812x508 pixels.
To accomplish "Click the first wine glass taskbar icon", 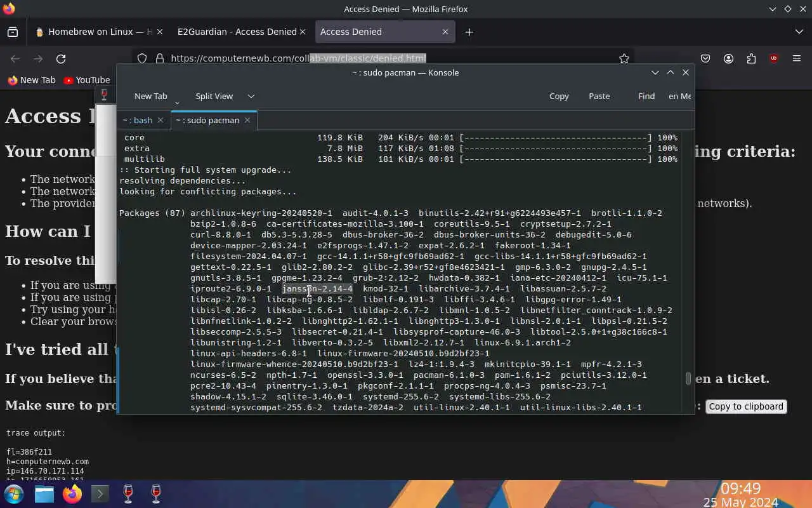I will coord(128,494).
